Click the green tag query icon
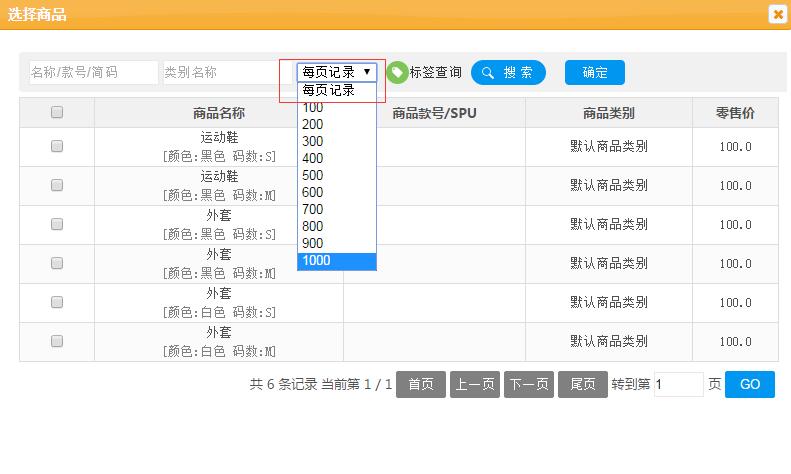 tap(398, 73)
